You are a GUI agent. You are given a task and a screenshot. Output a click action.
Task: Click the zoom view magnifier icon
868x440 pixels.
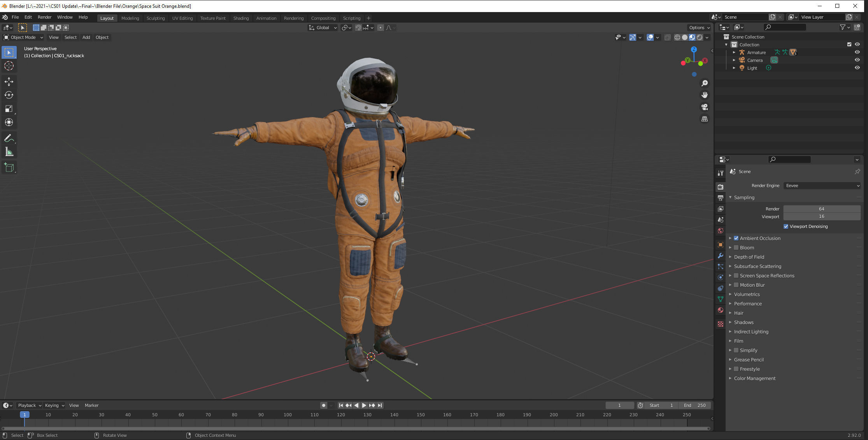click(x=704, y=83)
